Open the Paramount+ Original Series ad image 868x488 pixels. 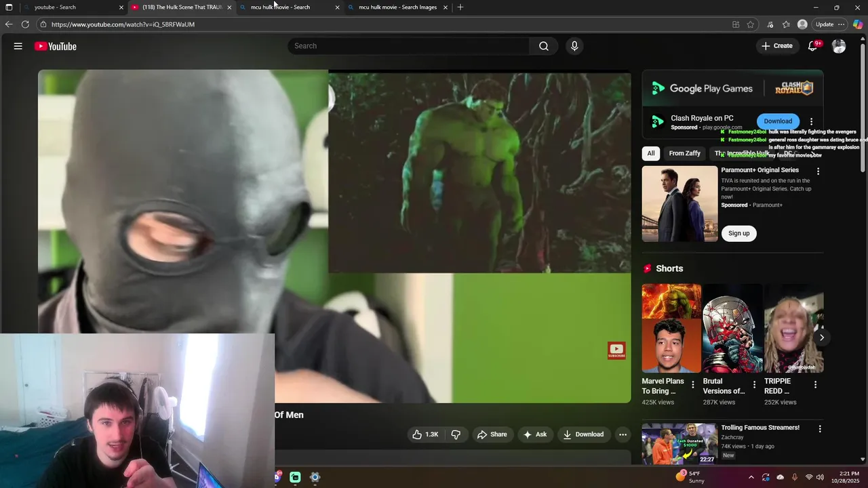(x=679, y=204)
